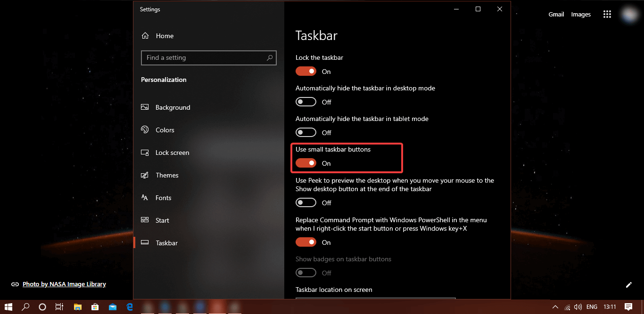The height and width of the screenshot is (314, 644).
Task: Turn off the Lock the taskbar toggle
Action: pyautogui.click(x=306, y=71)
